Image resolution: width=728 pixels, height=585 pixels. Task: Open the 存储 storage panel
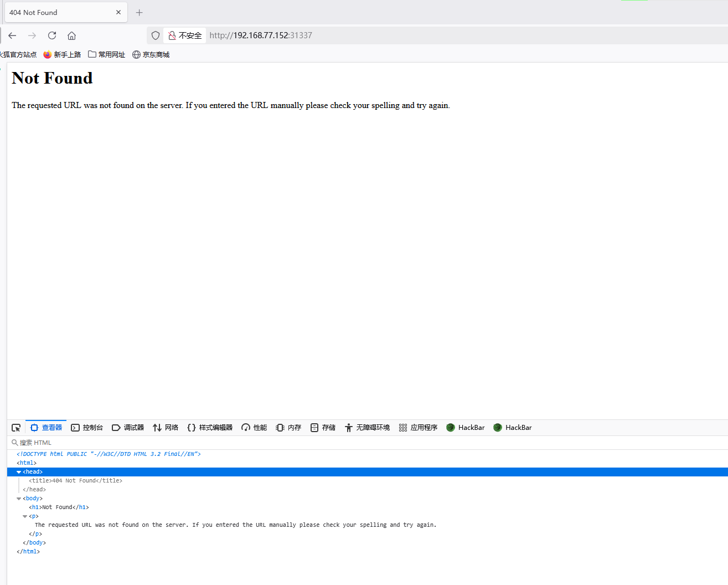(x=323, y=428)
